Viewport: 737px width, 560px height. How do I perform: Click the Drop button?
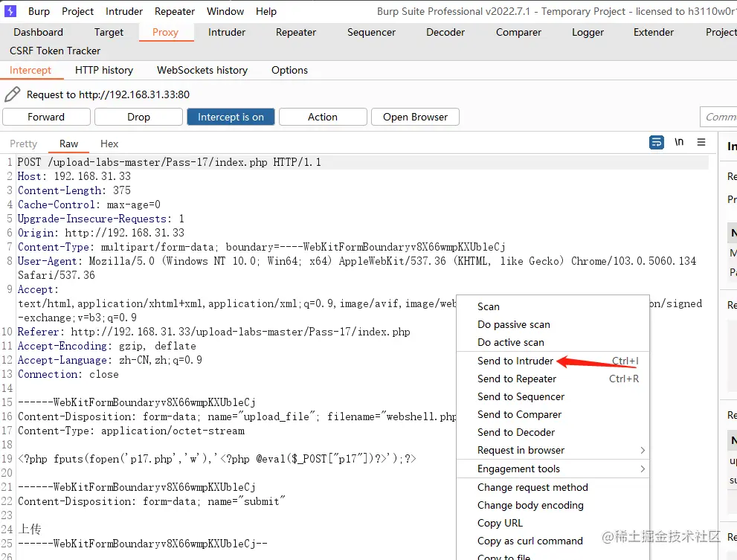138,117
